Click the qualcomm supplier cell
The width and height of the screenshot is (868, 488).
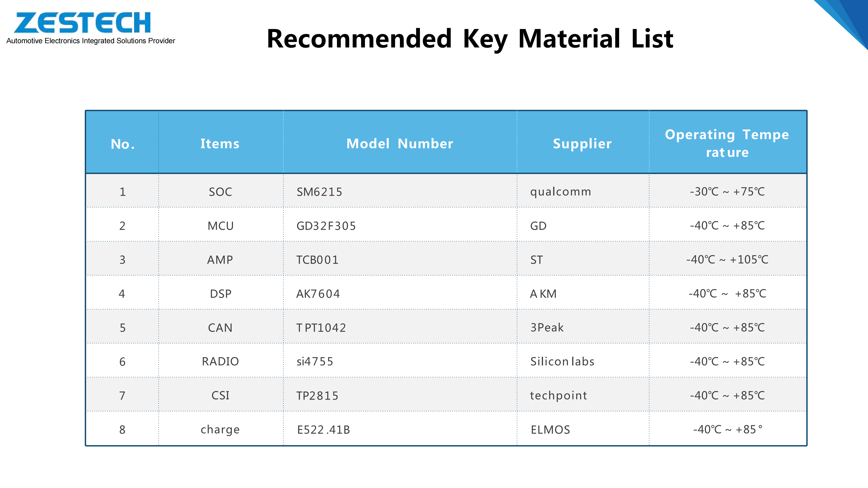(560, 192)
